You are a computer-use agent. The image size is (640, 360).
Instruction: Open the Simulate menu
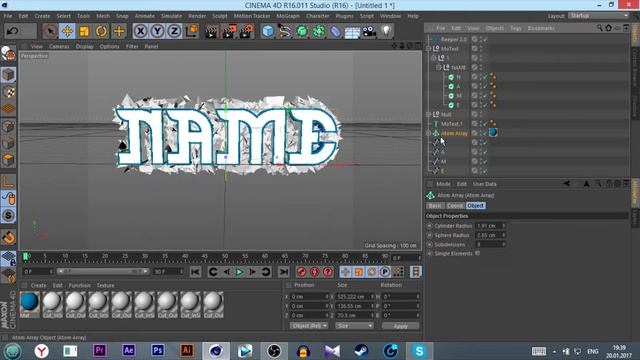coord(171,16)
